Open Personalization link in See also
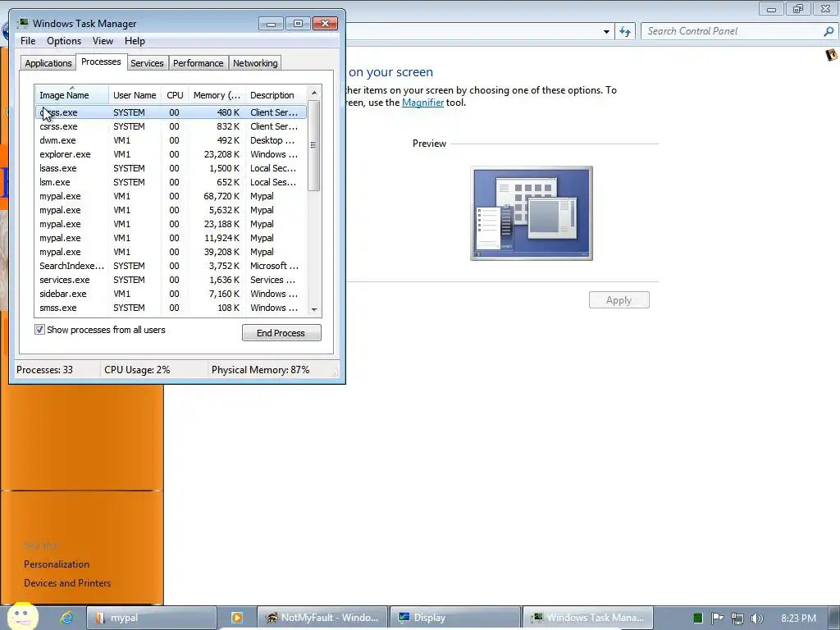The height and width of the screenshot is (630, 840). click(x=57, y=564)
